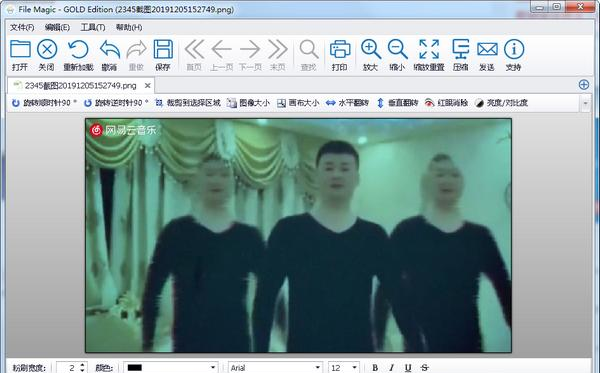600x373 pixels.
Task: Open the 工具(T) menu
Action: (x=93, y=28)
